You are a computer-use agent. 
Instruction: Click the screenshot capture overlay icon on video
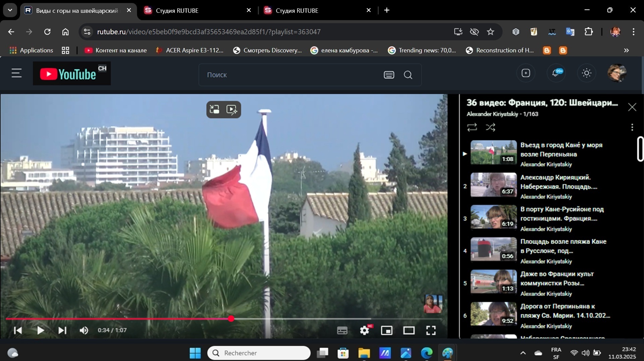(x=214, y=109)
